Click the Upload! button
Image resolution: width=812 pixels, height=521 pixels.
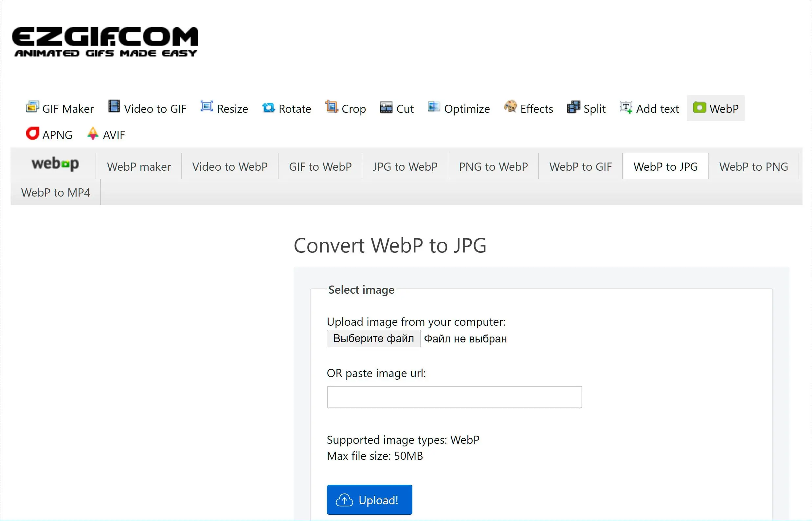pyautogui.click(x=369, y=500)
